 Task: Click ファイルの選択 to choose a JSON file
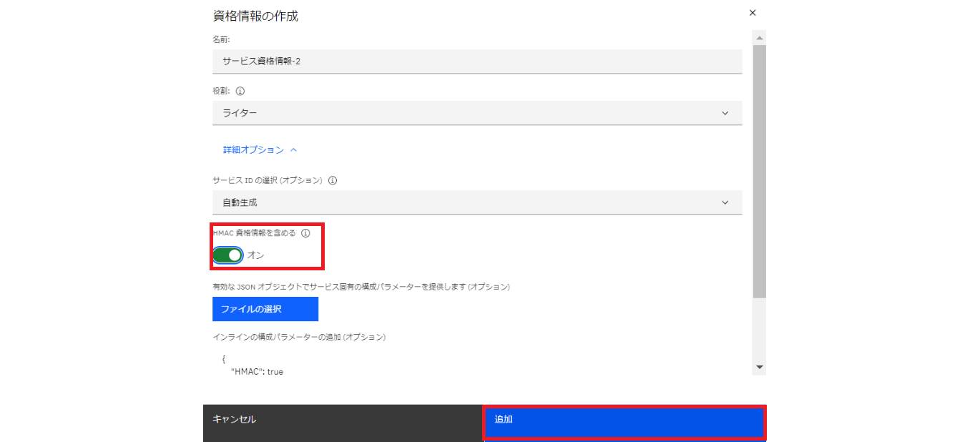[x=265, y=309]
